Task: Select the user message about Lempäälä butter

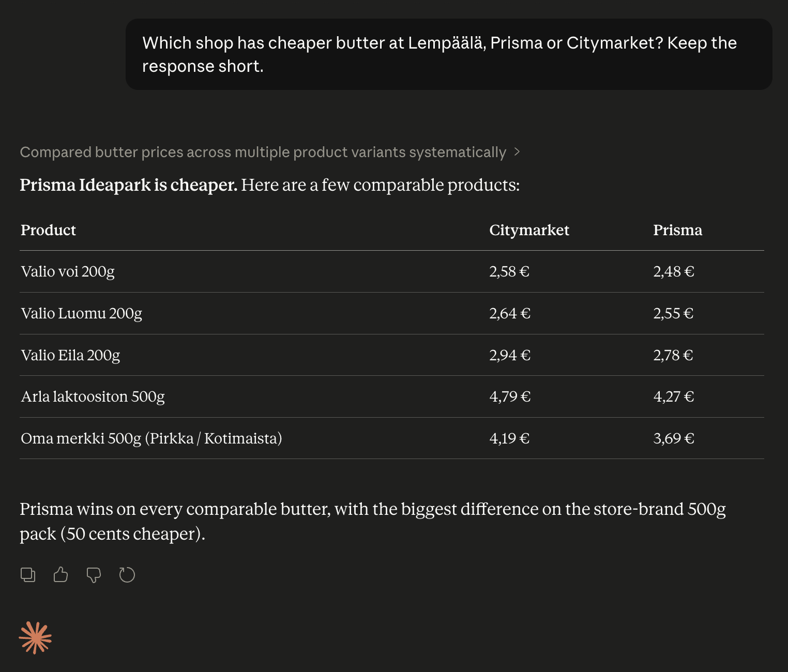Action: [449, 54]
